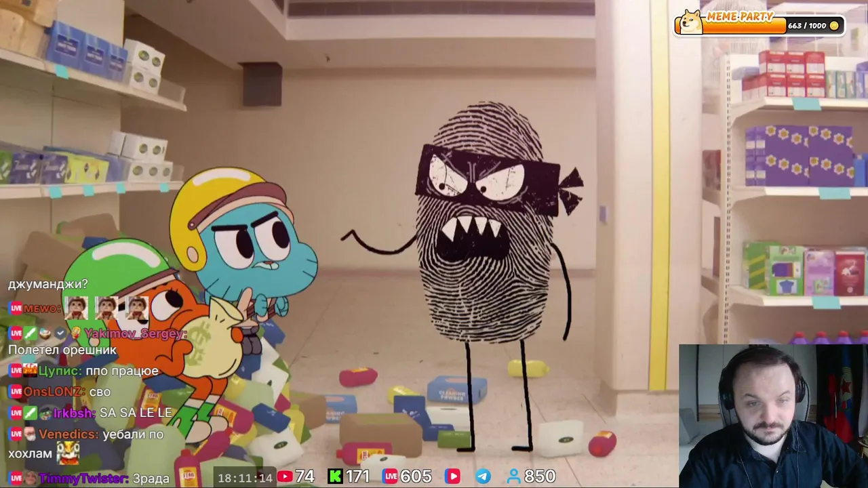This screenshot has height=488, width=868.
Task: Click the Doge icon on Meme Party bar
Action: [691, 22]
